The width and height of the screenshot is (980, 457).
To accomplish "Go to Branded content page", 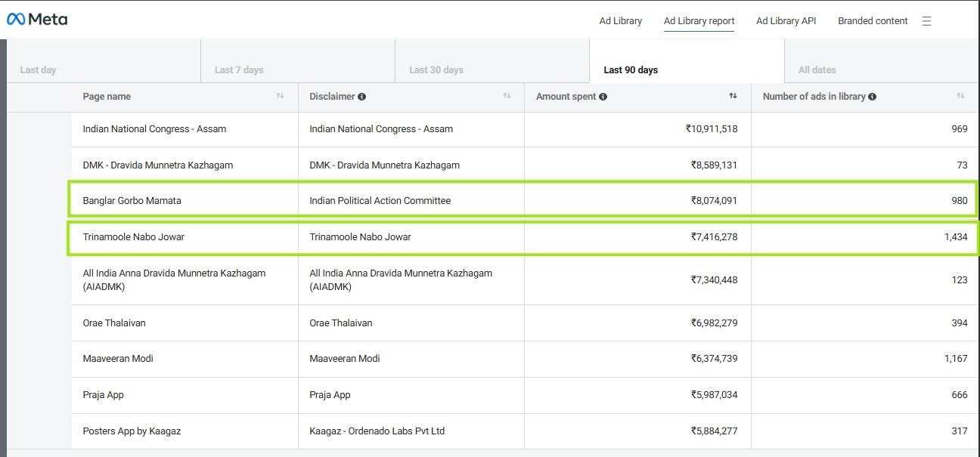I will click(873, 21).
